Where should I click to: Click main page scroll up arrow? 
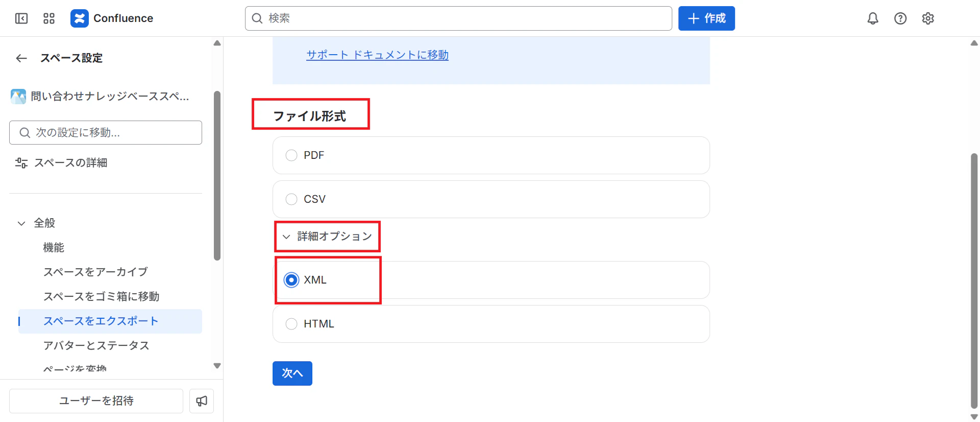click(974, 43)
